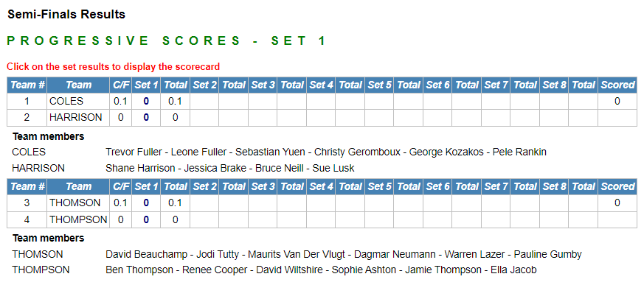Open THOMSON Set 1 score link
Viewport: 644px width, 285px height.
146,203
